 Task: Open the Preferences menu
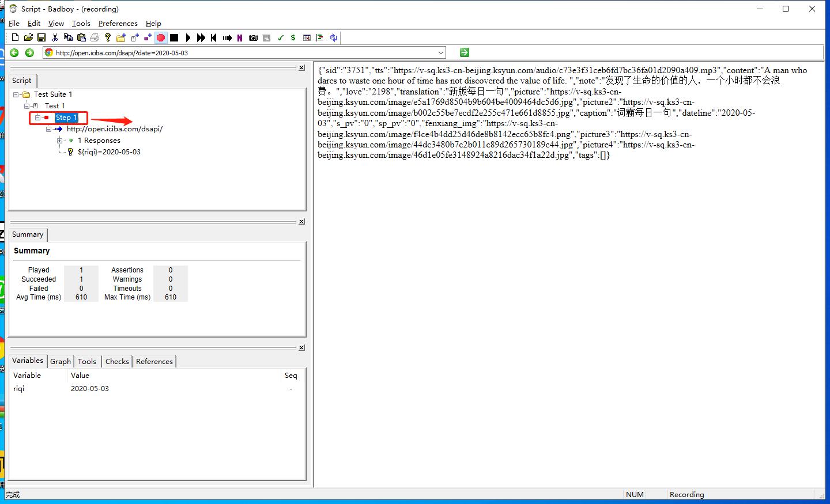(x=118, y=23)
